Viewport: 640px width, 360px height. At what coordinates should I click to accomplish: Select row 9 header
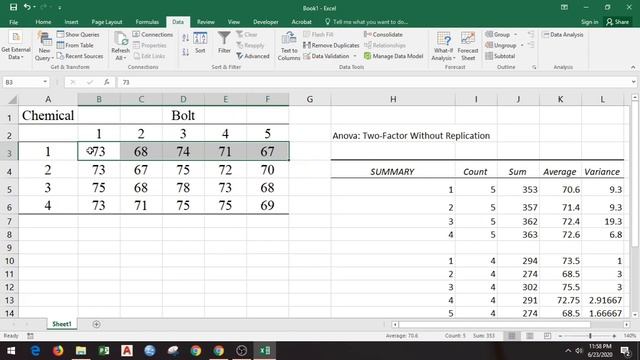(x=9, y=248)
